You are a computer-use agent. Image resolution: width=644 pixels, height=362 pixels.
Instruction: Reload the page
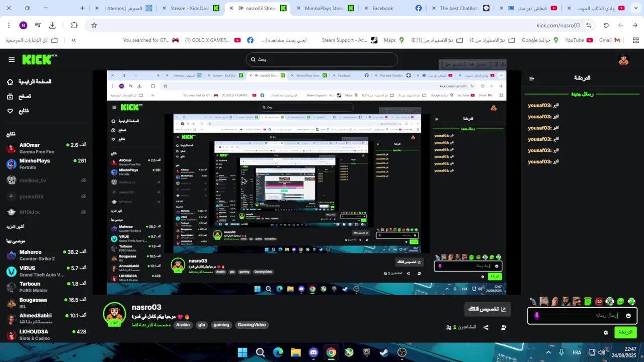tap(606, 25)
